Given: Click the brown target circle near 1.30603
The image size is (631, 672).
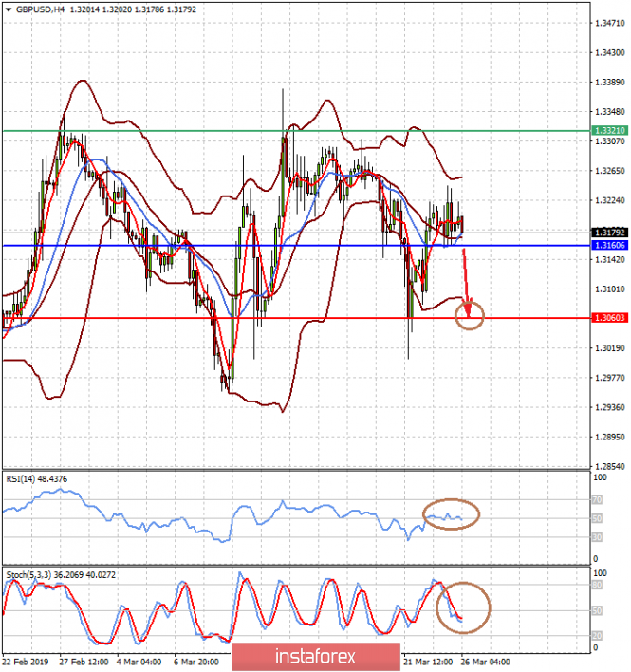Looking at the screenshot, I should [x=470, y=316].
